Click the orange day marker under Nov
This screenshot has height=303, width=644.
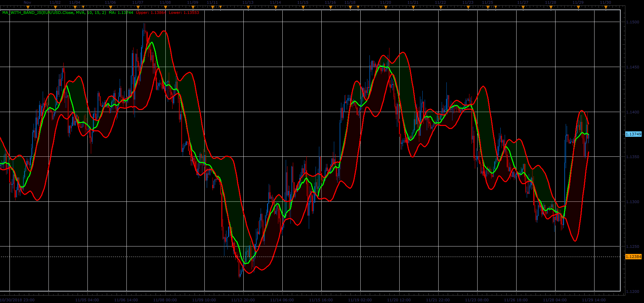click(x=28, y=7)
